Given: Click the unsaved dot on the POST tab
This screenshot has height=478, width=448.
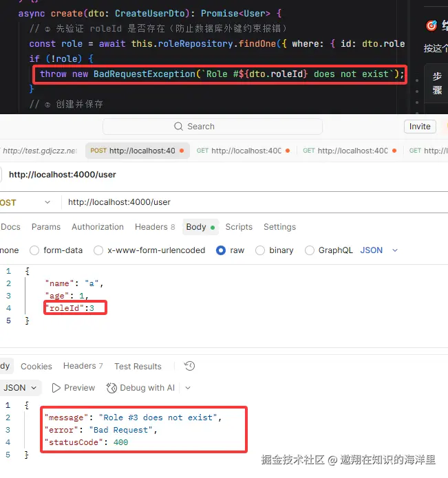Looking at the screenshot, I should (182, 151).
